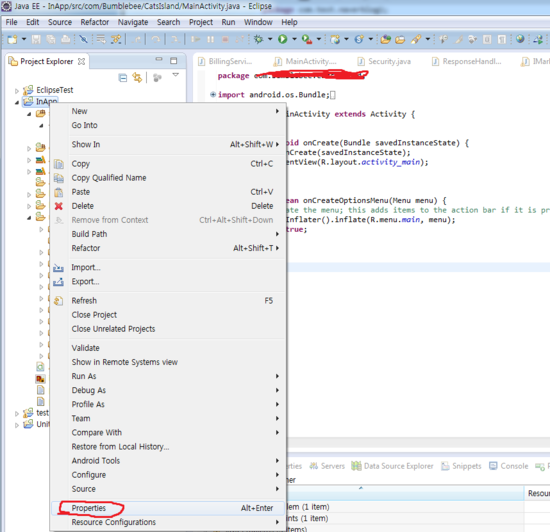Open the Window menu
The height and width of the screenshot is (532, 550).
pyautogui.click(x=258, y=22)
